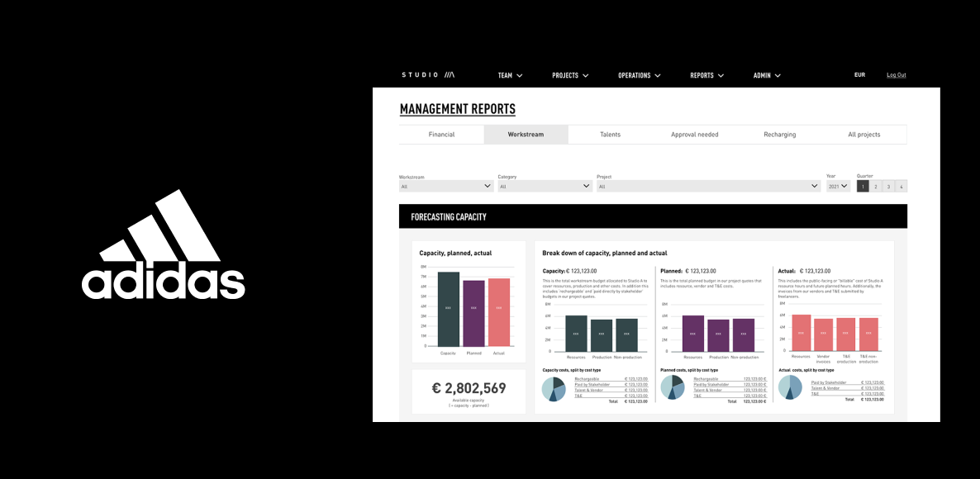This screenshot has width=980, height=479.
Task: Click the Resources bar in the Capacity breakdown
Action: coord(576,334)
